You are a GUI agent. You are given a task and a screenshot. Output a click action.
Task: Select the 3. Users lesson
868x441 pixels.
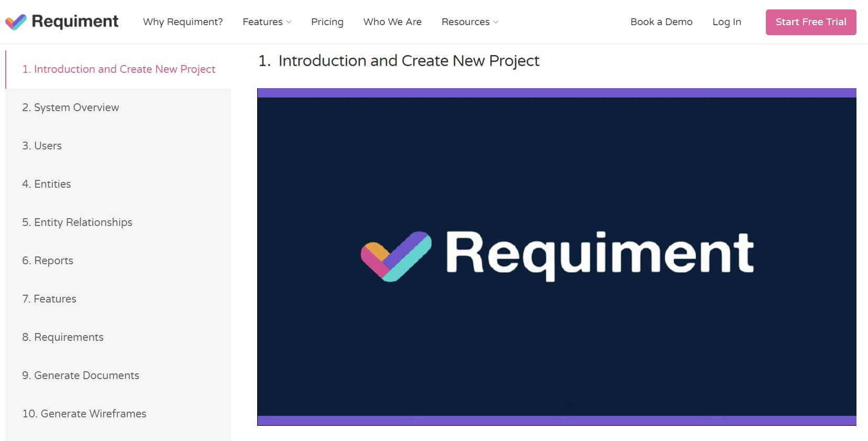click(x=118, y=146)
